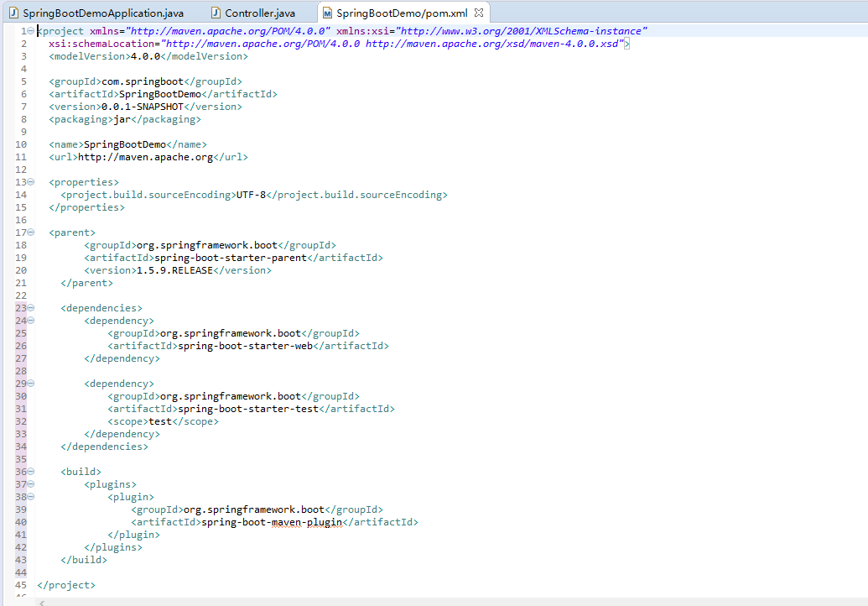The width and height of the screenshot is (868, 606).
Task: Click spring-boot-starter-test artifactId text
Action: [x=248, y=409]
